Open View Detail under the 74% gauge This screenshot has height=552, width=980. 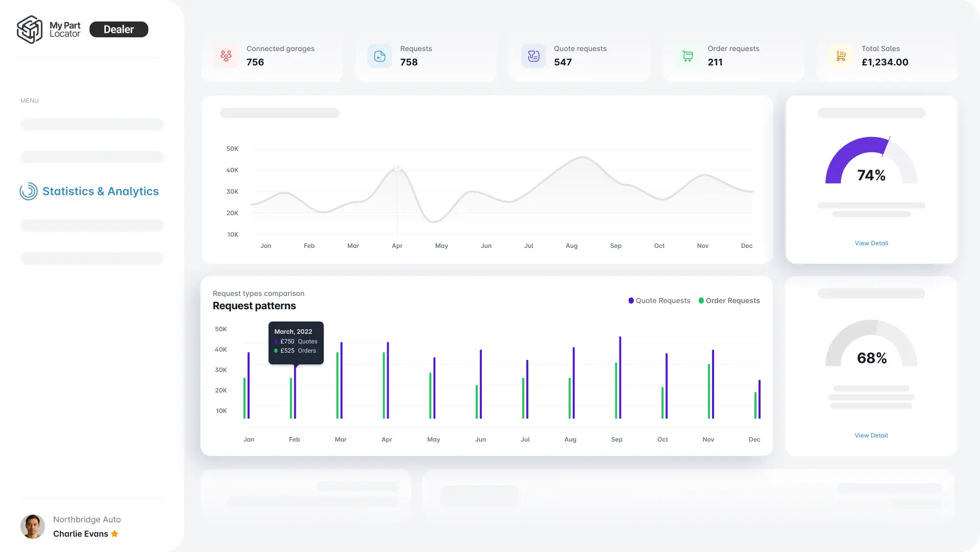pos(871,243)
